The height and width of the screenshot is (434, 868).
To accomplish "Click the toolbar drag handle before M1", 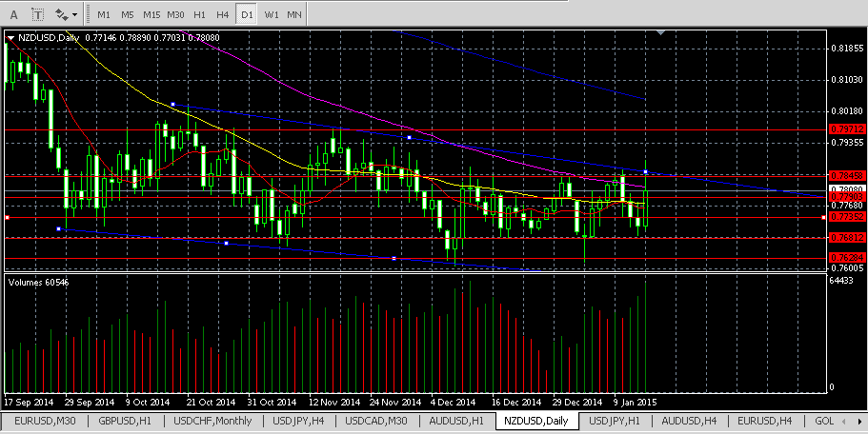I will coord(87,14).
